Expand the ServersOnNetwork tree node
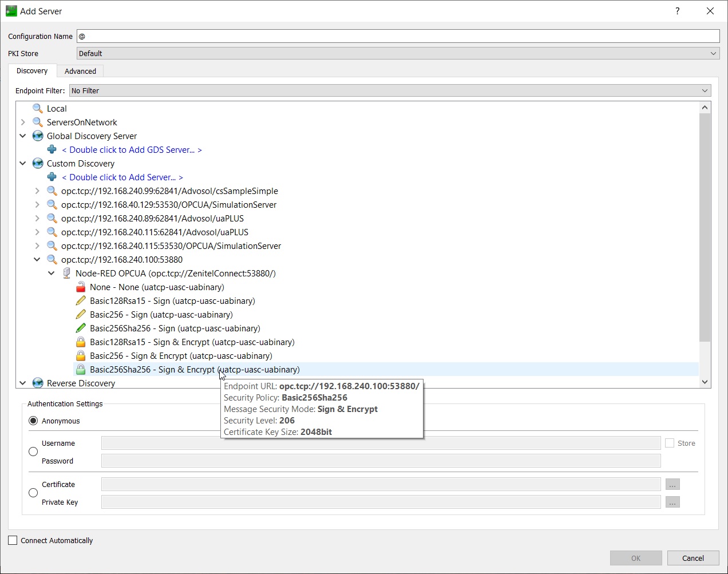Viewport: 728px width, 574px height. click(x=23, y=122)
